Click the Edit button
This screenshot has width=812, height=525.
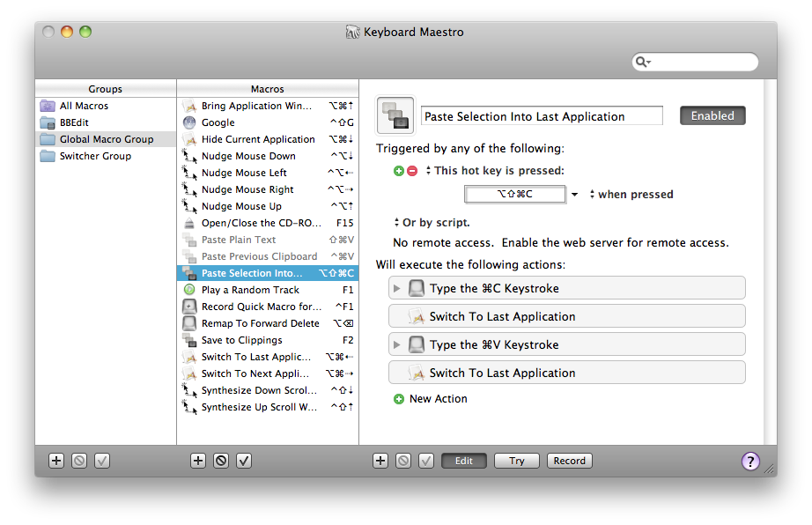464,461
